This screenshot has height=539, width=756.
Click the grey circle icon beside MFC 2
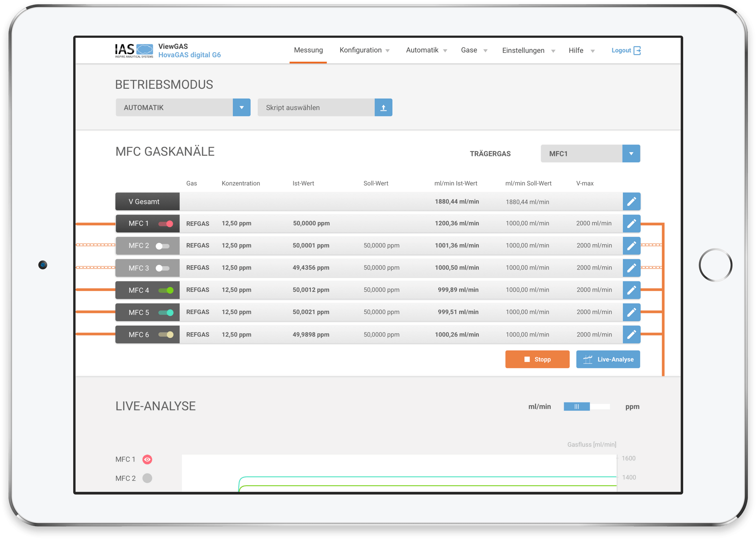[x=147, y=478]
